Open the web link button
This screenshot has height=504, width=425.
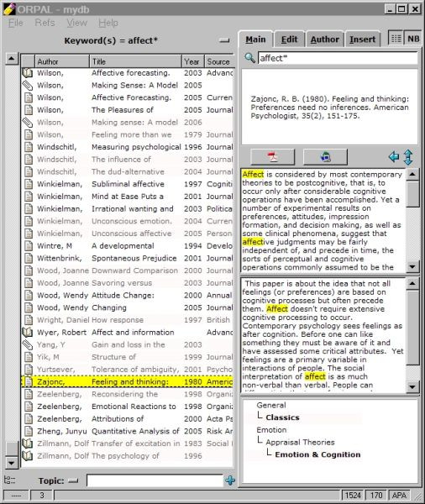[x=325, y=157]
